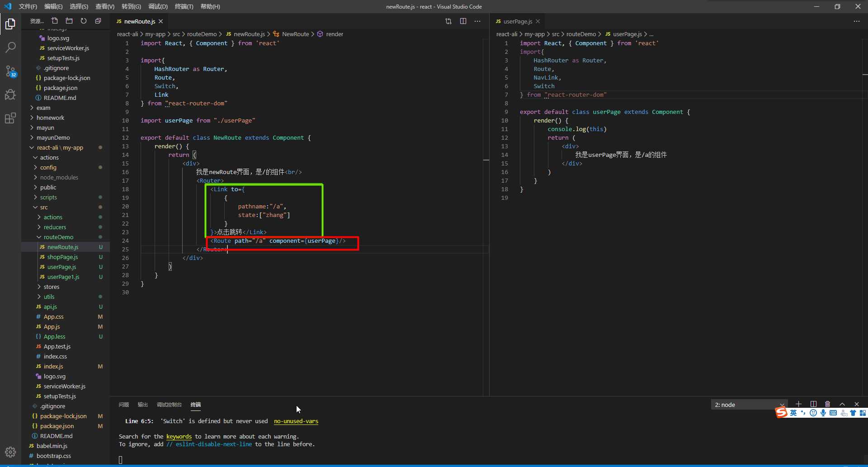Switch to the 输出 panel tab
Screen dimensions: 868x467
(143, 405)
